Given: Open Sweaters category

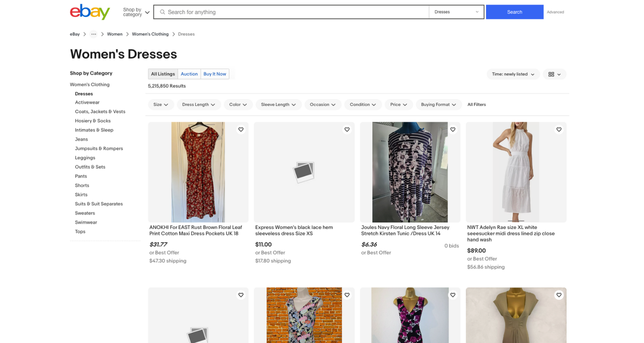Looking at the screenshot, I should coord(85,213).
